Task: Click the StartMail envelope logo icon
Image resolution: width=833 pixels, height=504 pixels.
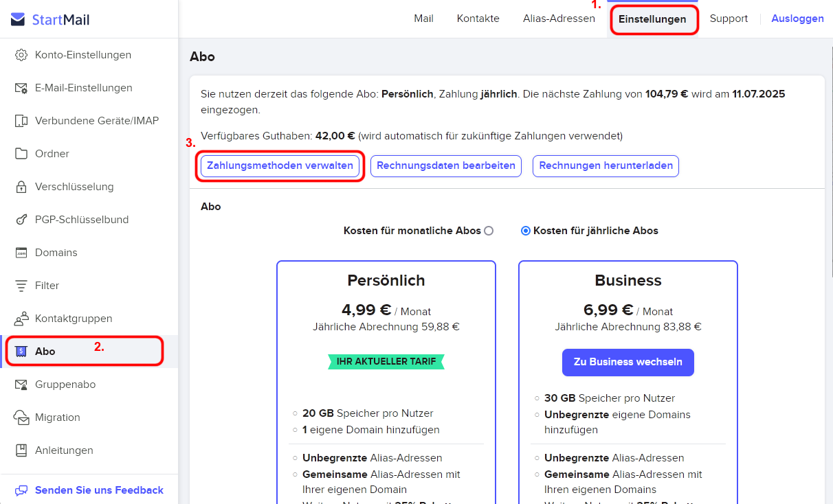Action: click(x=18, y=19)
